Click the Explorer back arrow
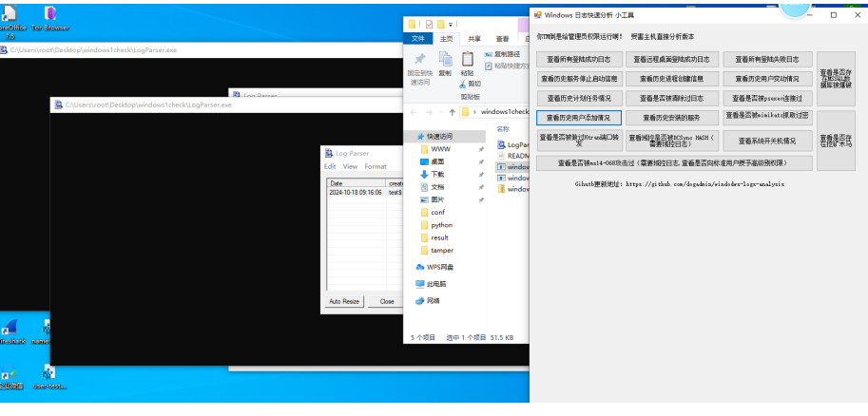The height and width of the screenshot is (416, 868). [414, 112]
